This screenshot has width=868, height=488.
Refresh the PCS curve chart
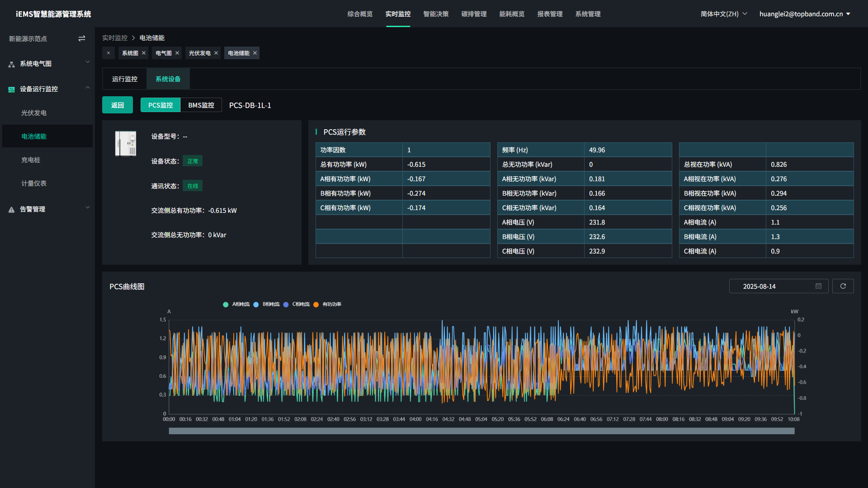click(x=843, y=286)
